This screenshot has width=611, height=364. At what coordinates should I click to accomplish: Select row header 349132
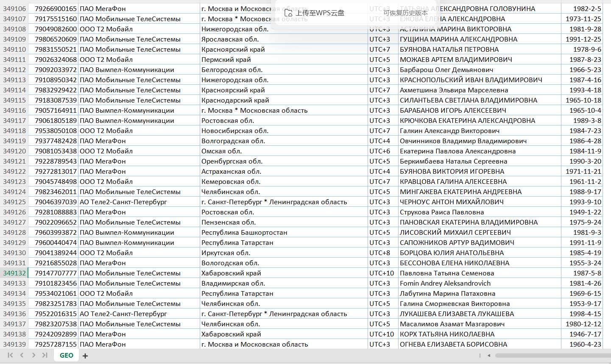point(14,273)
